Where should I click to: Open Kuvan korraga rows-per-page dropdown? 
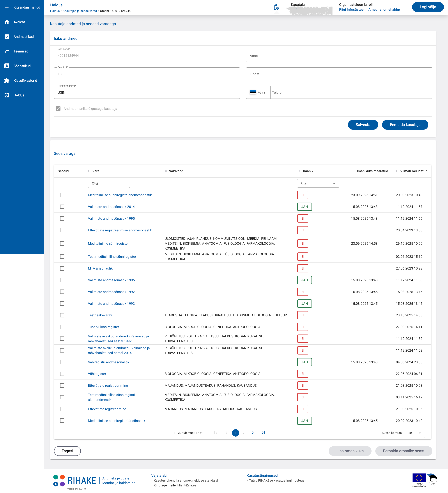point(414,433)
